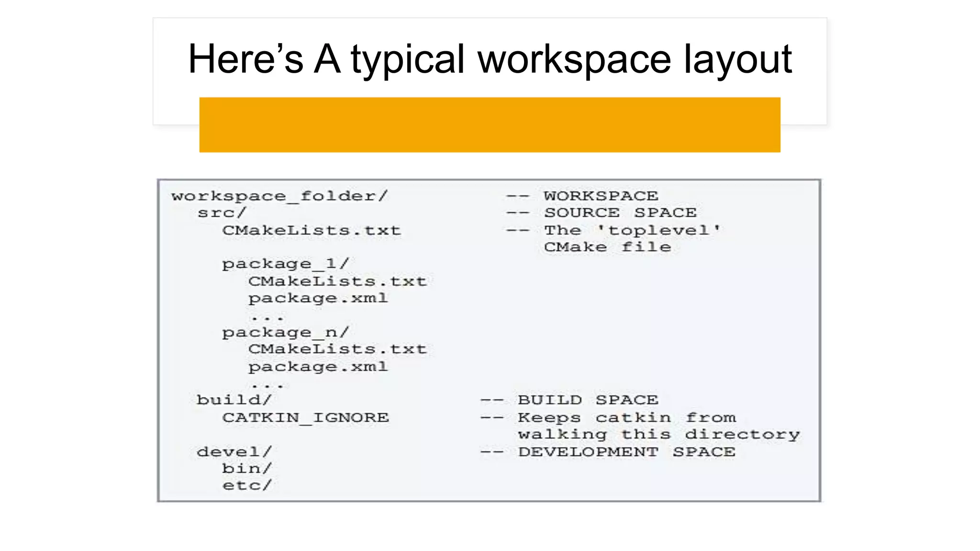
Task: Click the CATKIN_IGNORE file entry
Action: (x=305, y=418)
